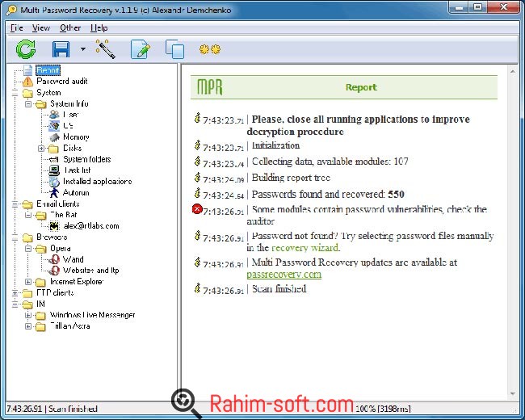This screenshot has height=420, width=525.
Task: Click the System folders drive icon
Action: pos(54,159)
